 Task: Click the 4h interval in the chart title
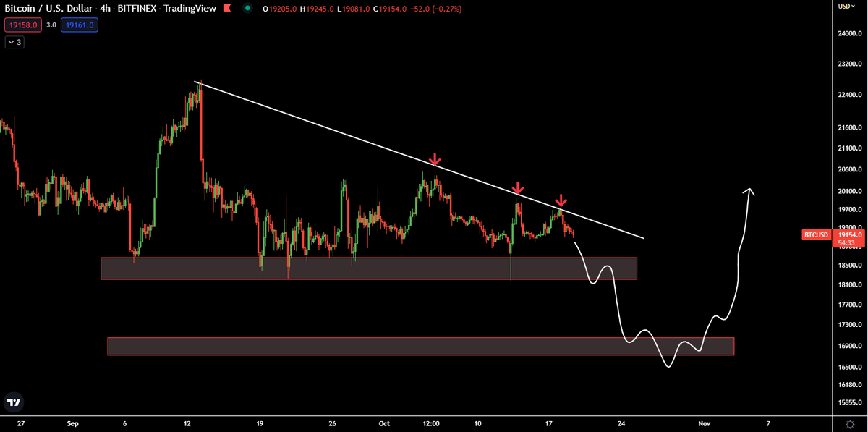click(x=104, y=9)
